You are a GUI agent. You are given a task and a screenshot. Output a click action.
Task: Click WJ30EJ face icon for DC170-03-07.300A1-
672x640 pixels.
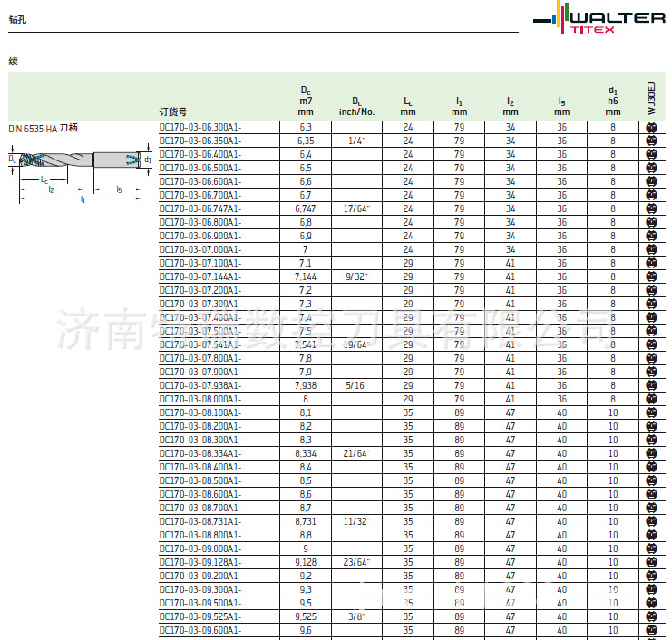coord(651,304)
